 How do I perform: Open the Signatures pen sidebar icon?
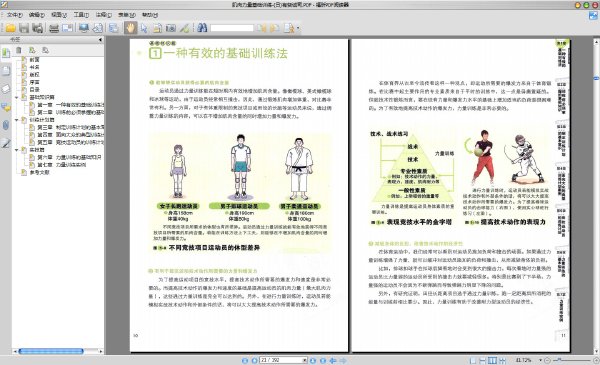click(6, 143)
